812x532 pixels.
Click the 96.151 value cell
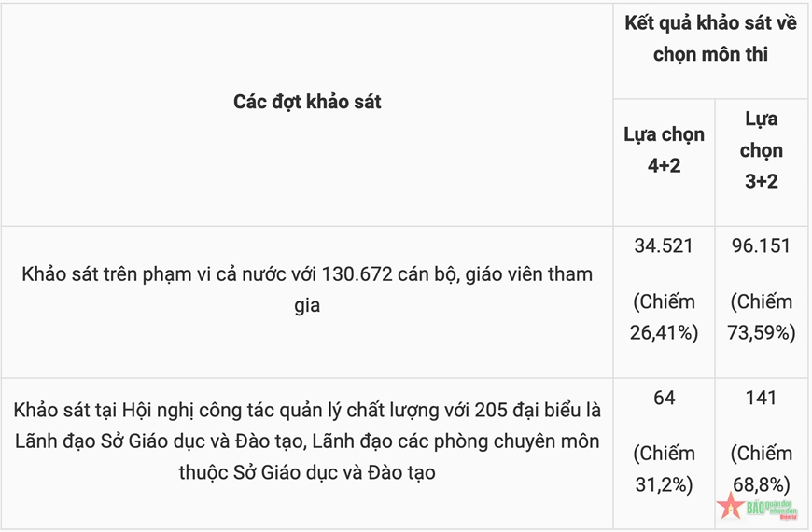point(762,245)
